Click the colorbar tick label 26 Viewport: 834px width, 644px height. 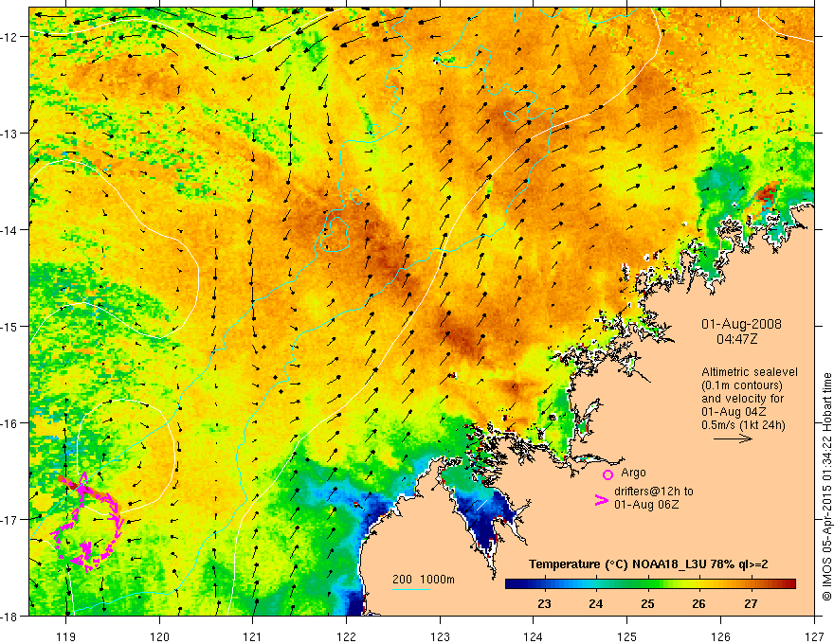coord(698,603)
